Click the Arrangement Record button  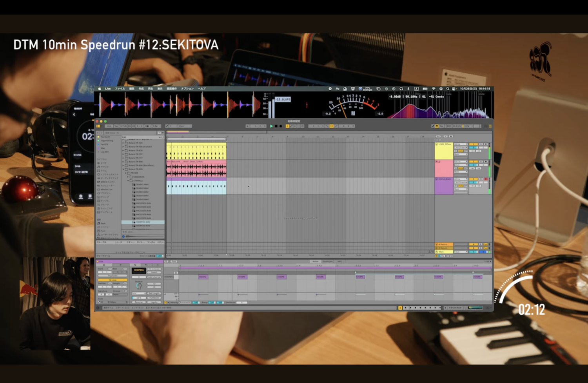click(x=281, y=126)
